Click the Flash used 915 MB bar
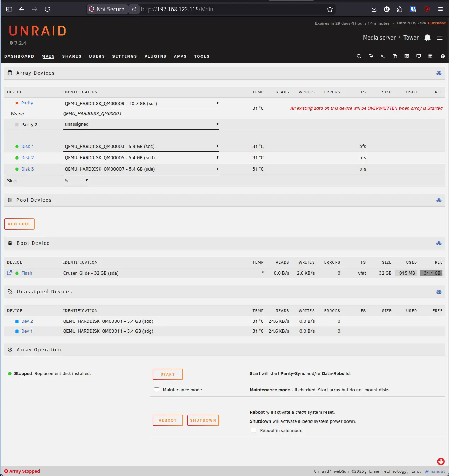Image resolution: width=449 pixels, height=476 pixels. [x=407, y=273]
